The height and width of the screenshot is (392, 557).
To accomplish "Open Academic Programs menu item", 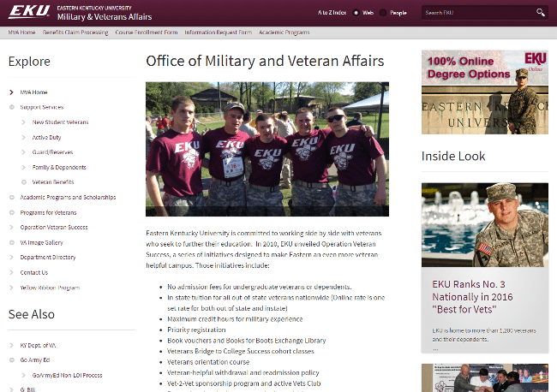I will pos(284,33).
